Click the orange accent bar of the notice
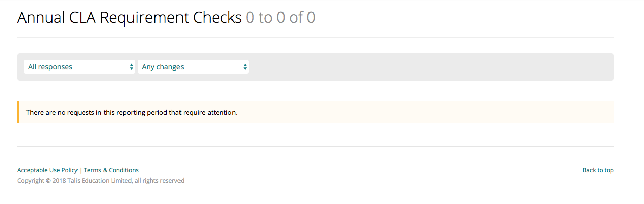Image resolution: width=644 pixels, height=204 pixels. (x=18, y=112)
